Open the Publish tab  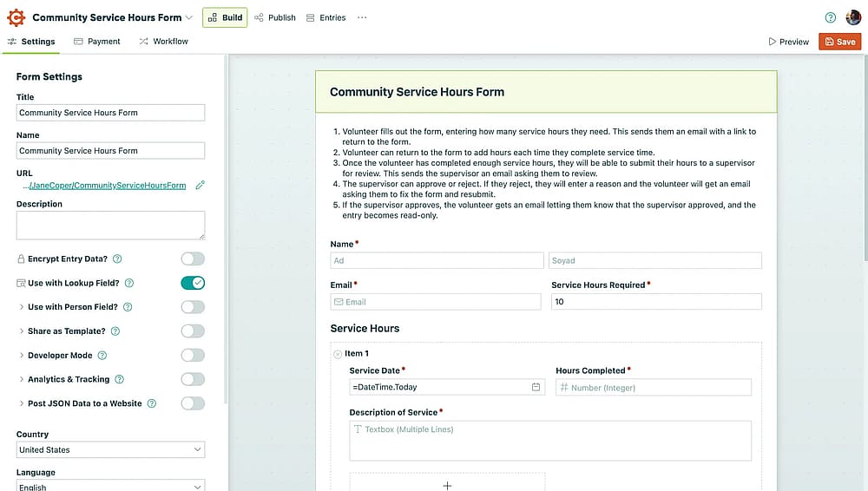[x=275, y=17]
